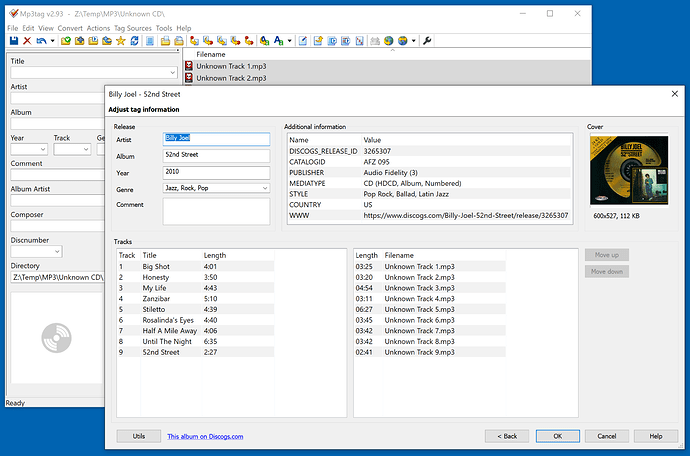Screen dimensions: 690x456
Task: Click the Export icon with yellow arrow
Action: (318, 41)
